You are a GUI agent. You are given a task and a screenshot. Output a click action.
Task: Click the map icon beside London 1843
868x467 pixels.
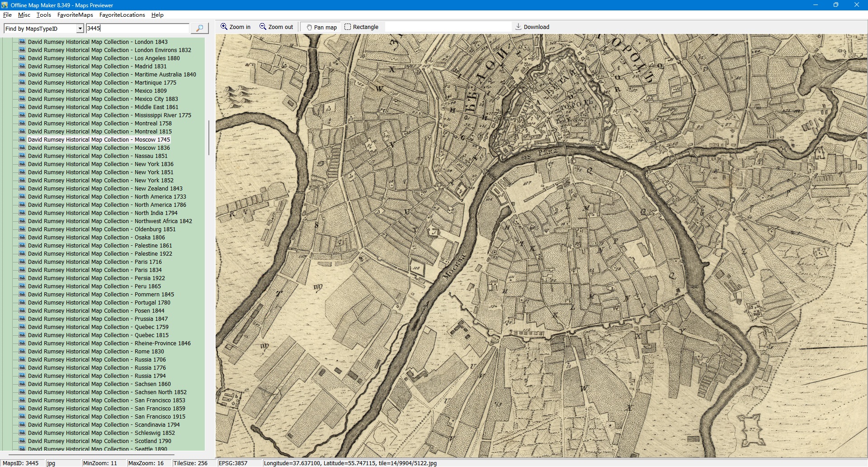point(22,42)
